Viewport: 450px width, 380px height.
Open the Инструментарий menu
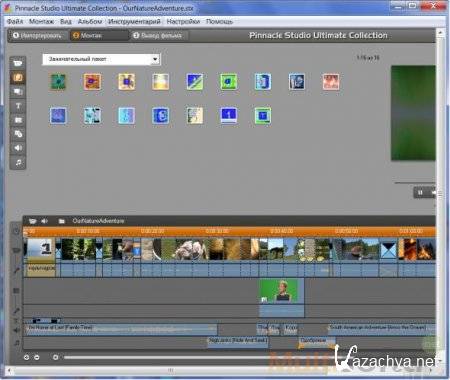[x=134, y=22]
